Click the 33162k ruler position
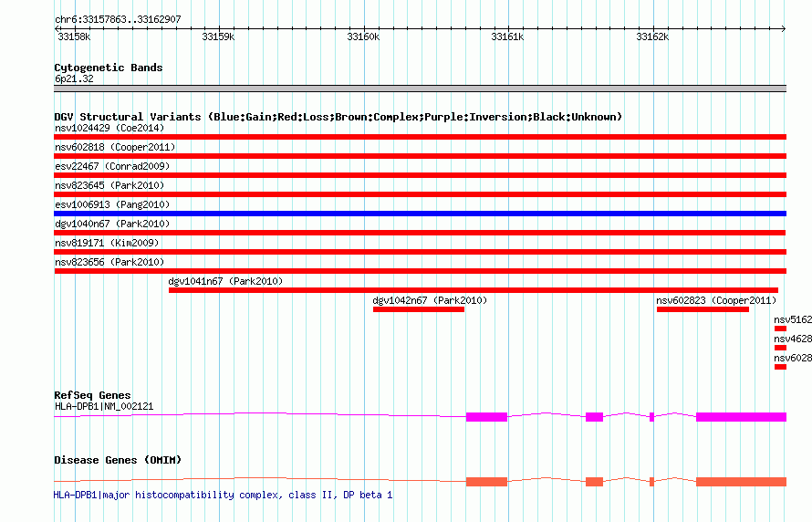 click(652, 37)
